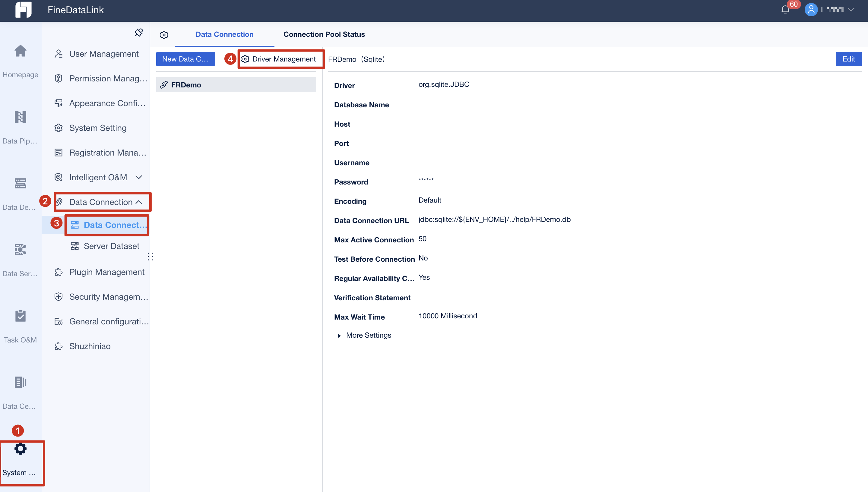The width and height of the screenshot is (868, 492).
Task: Open the Data Pipeline module icon
Action: (20, 117)
